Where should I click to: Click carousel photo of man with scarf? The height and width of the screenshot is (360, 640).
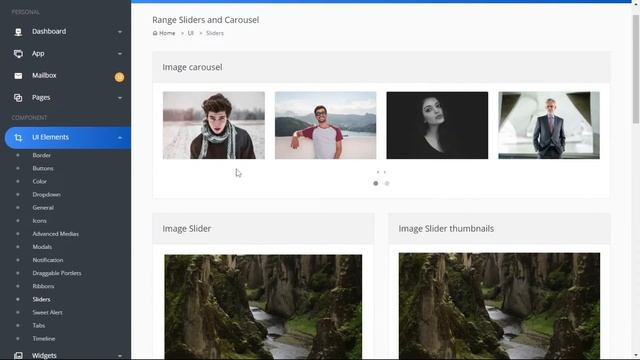(x=214, y=125)
